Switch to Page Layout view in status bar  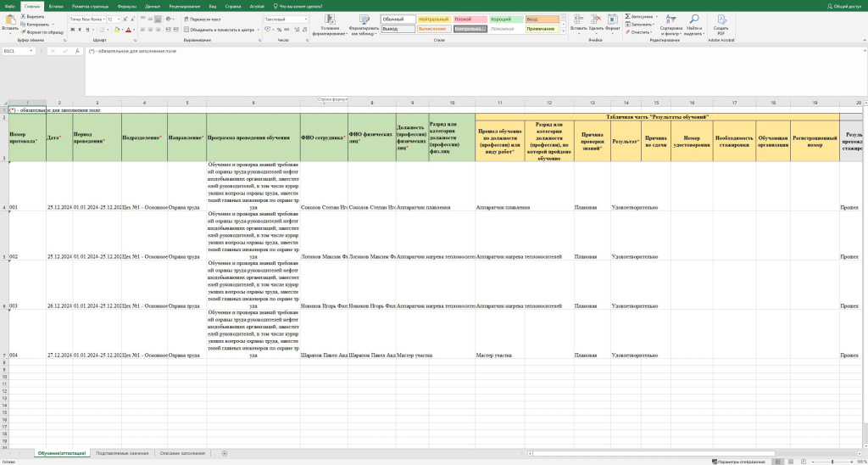(x=789, y=462)
